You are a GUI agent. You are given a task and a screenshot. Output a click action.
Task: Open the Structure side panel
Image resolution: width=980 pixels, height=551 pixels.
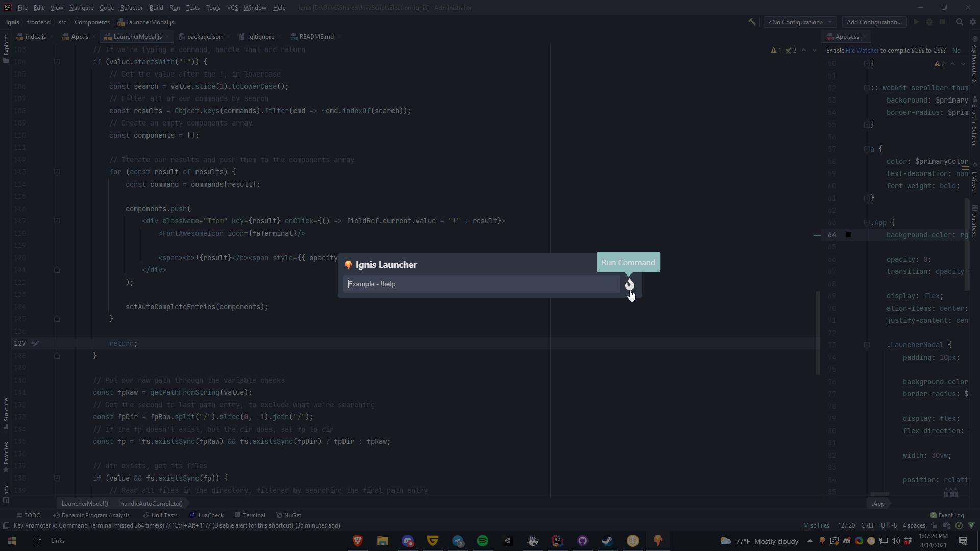6,413
